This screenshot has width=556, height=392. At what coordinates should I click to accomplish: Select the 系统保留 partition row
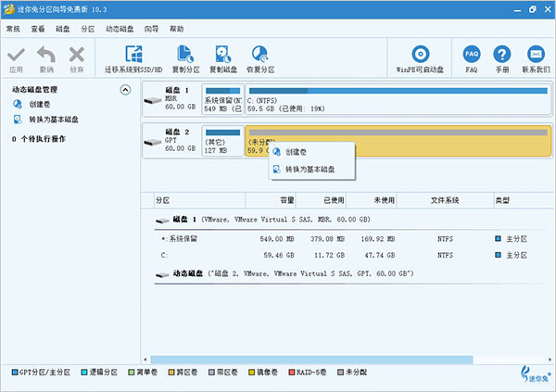pyautogui.click(x=349, y=239)
